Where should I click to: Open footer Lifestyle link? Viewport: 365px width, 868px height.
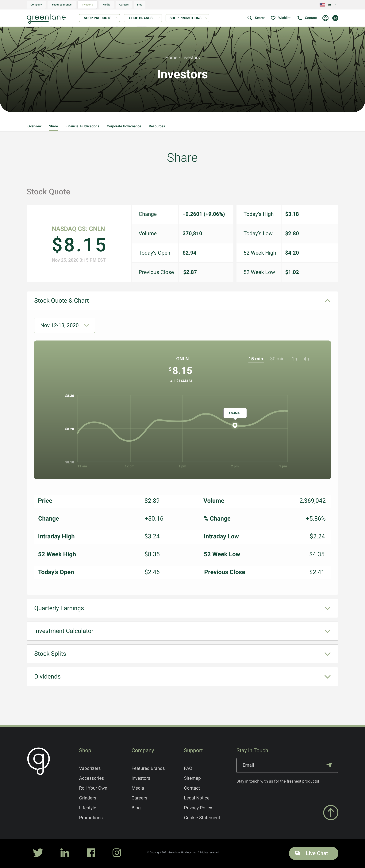pyautogui.click(x=88, y=808)
